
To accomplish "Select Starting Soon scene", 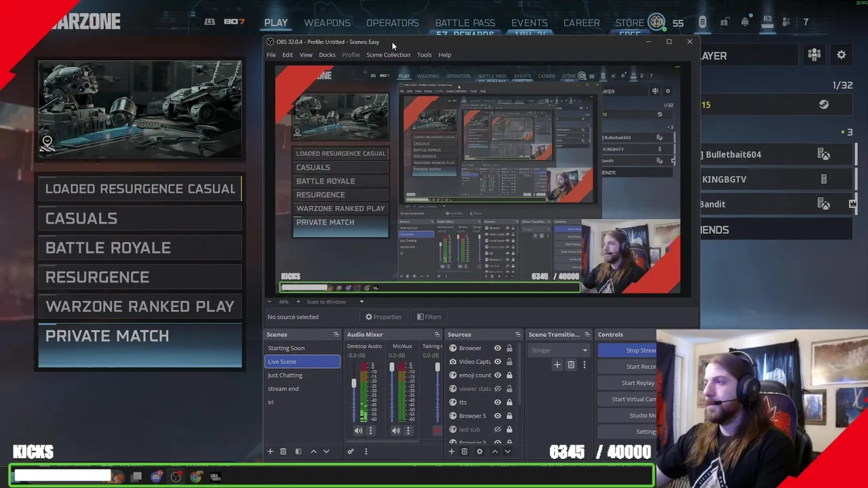I will coord(302,348).
